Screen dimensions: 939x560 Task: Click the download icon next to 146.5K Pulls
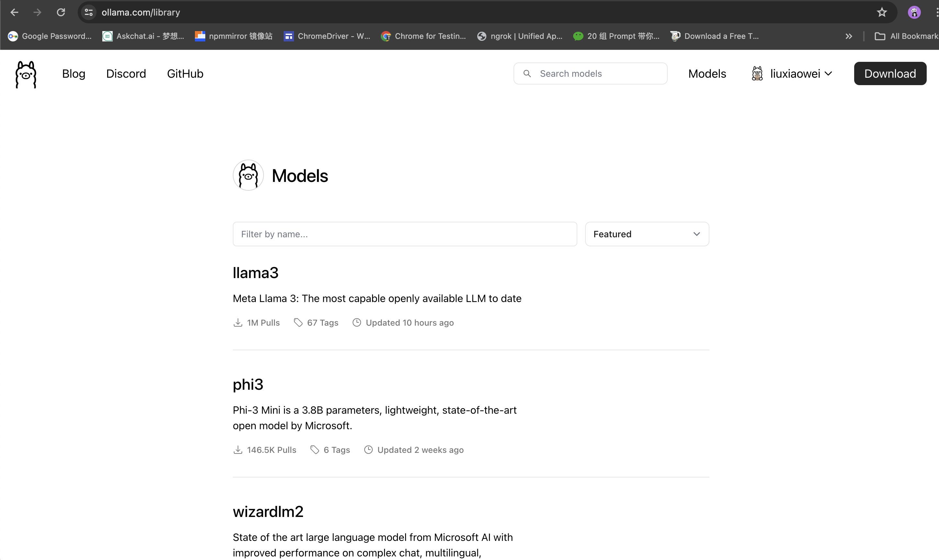238,450
